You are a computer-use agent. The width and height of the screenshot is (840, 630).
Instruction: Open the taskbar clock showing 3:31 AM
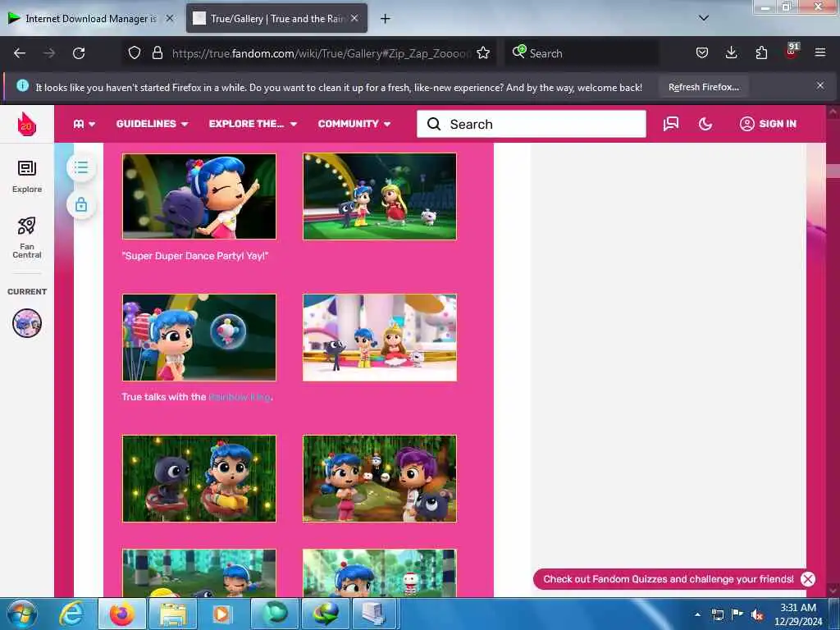click(798, 614)
